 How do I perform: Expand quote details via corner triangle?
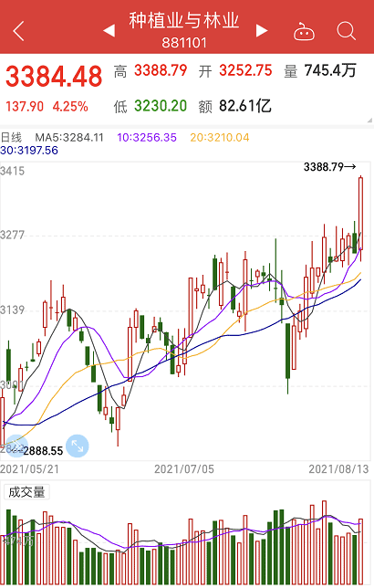pyautogui.click(x=369, y=120)
